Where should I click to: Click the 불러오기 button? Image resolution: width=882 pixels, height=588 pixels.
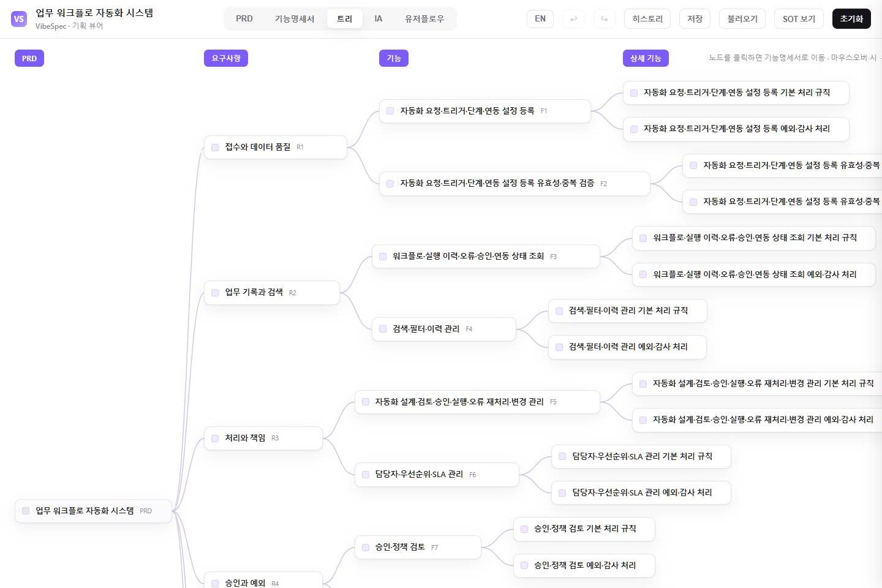pos(742,19)
